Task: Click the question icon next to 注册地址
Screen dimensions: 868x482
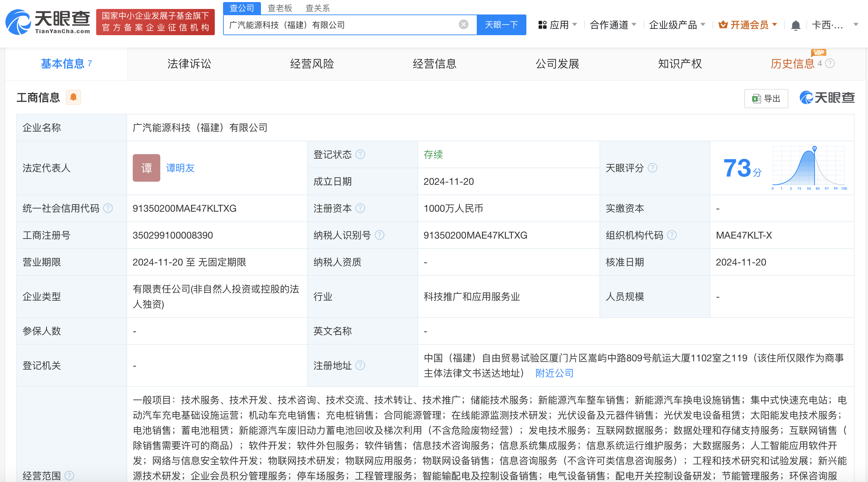Action: coord(360,365)
